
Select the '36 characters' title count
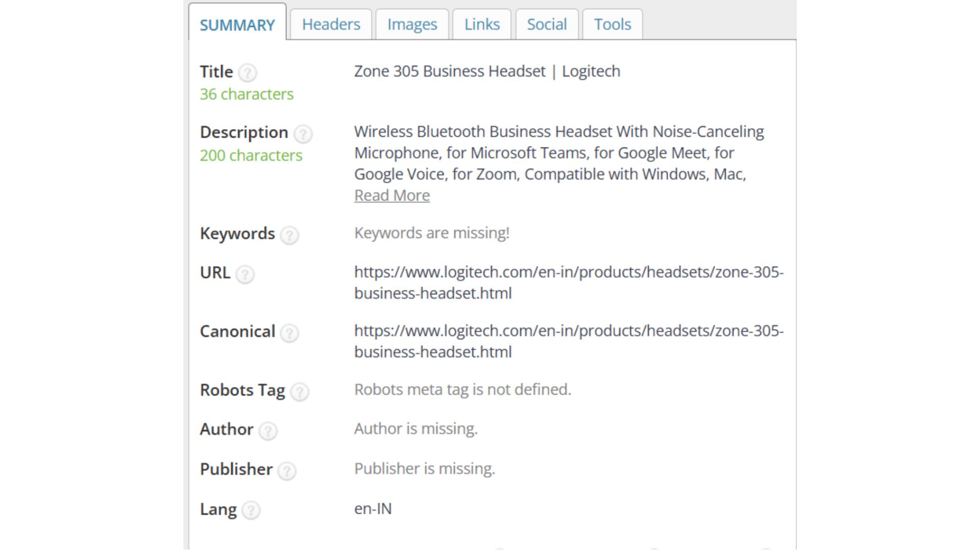(247, 94)
